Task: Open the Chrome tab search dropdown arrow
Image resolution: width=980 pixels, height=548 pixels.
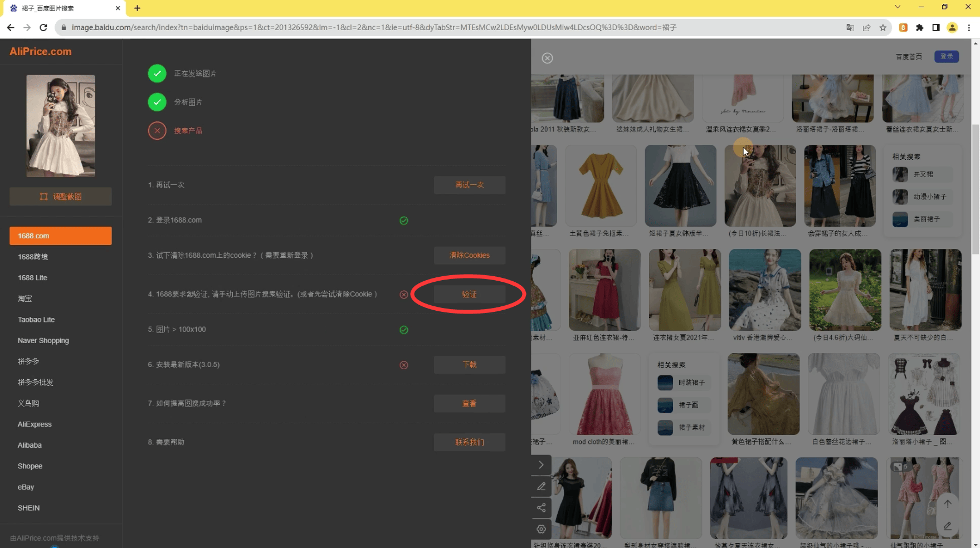Action: coord(898,7)
